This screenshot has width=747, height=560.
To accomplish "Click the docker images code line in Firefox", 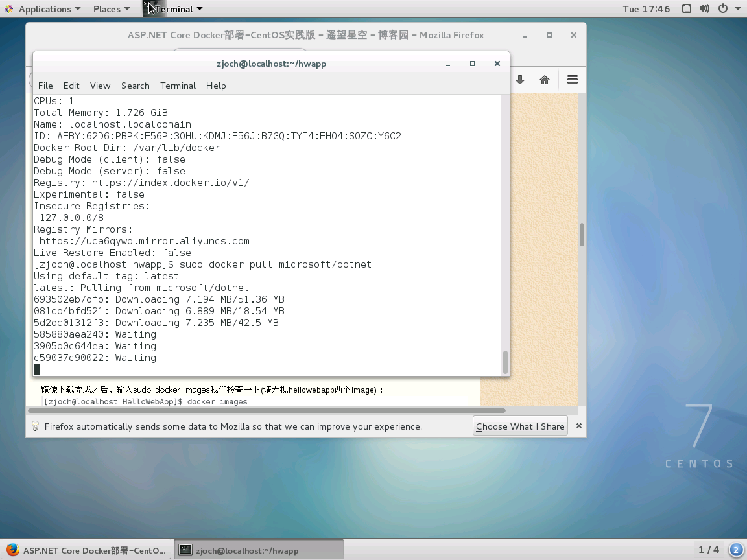I will coord(146,401).
